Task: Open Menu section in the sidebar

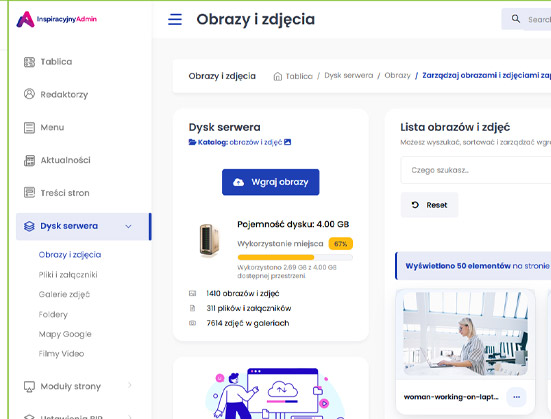Action: 52,127
